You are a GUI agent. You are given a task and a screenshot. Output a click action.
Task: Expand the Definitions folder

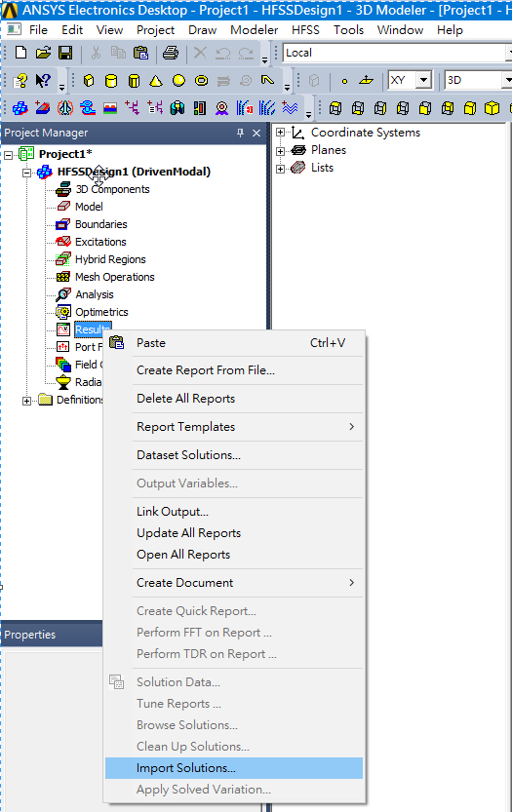tap(26, 401)
